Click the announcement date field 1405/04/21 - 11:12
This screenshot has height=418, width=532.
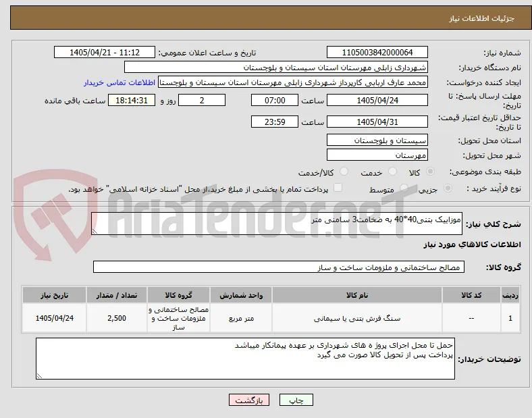click(x=105, y=52)
